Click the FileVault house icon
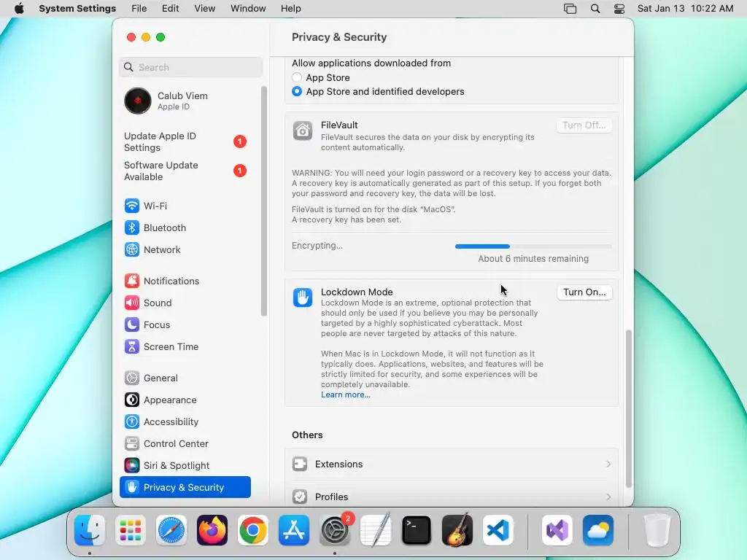The image size is (747, 560). point(303,131)
